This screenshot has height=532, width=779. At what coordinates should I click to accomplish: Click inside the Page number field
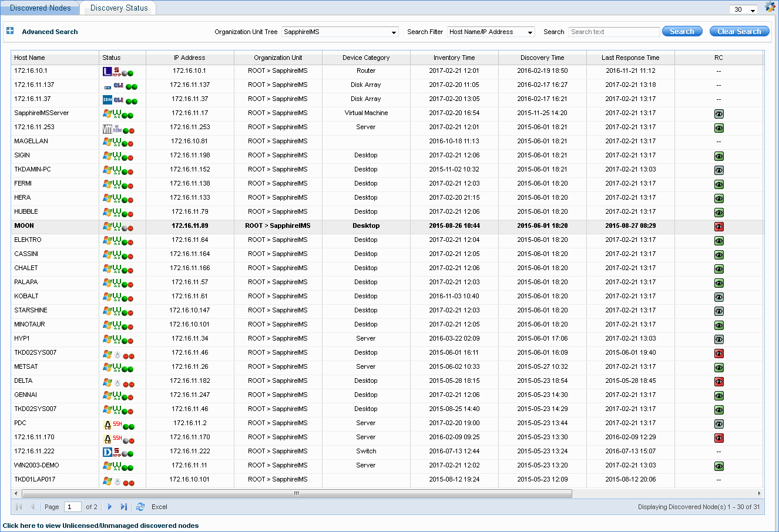tap(72, 506)
